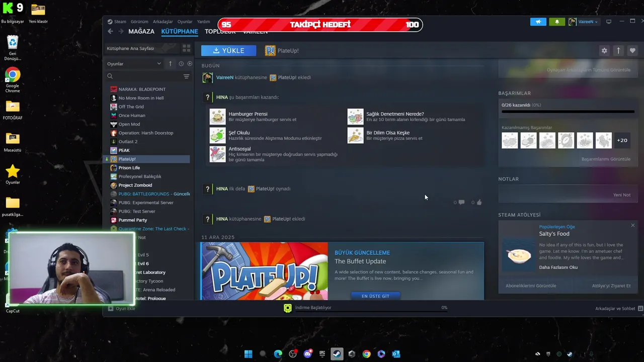
Task: Open Kütüphane Ana Sayfası
Action: pos(142,48)
